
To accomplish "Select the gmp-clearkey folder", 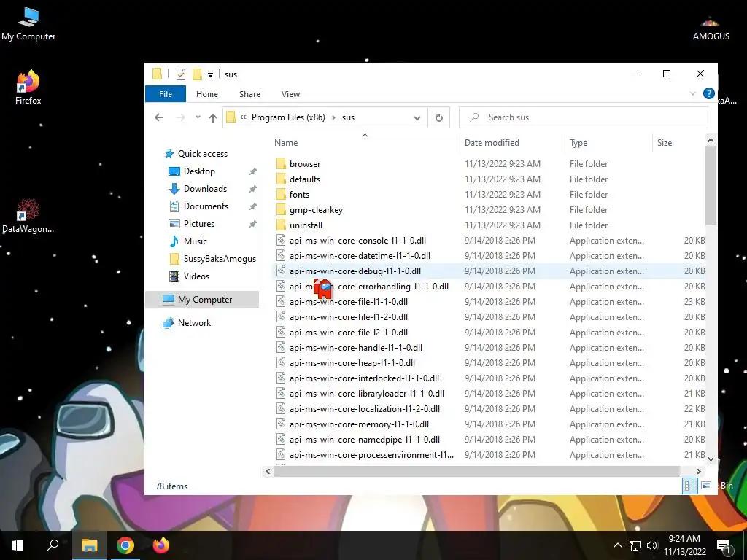I will point(316,209).
